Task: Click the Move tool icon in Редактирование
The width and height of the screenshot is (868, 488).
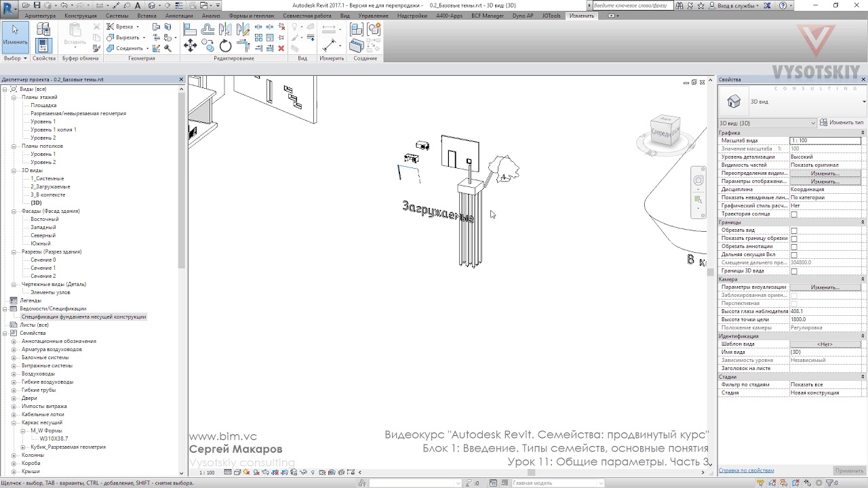Action: click(x=191, y=45)
